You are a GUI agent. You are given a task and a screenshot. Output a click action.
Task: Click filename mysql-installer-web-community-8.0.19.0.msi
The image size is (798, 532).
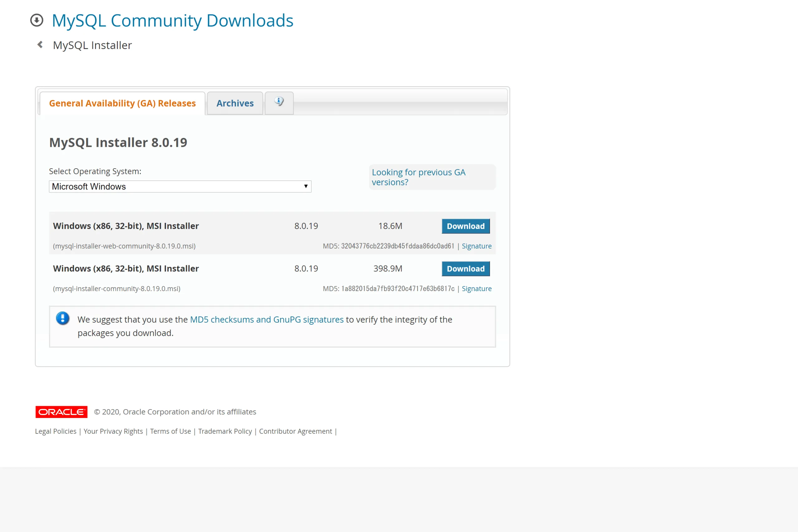tap(124, 246)
